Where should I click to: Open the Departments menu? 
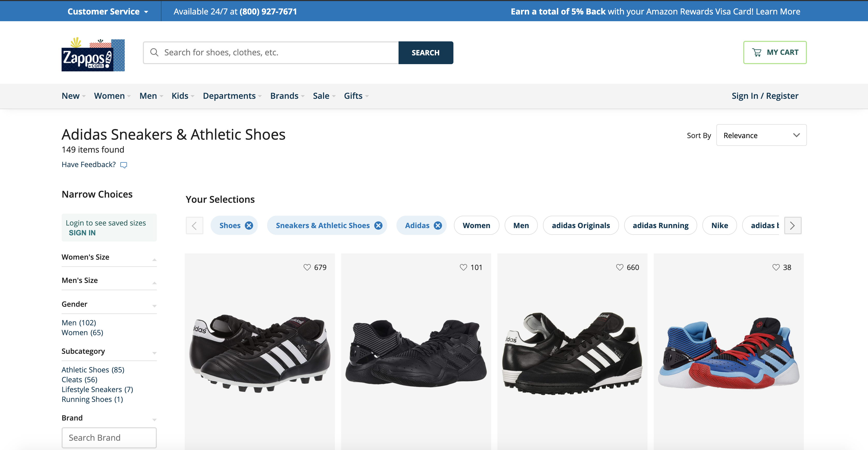click(x=232, y=96)
